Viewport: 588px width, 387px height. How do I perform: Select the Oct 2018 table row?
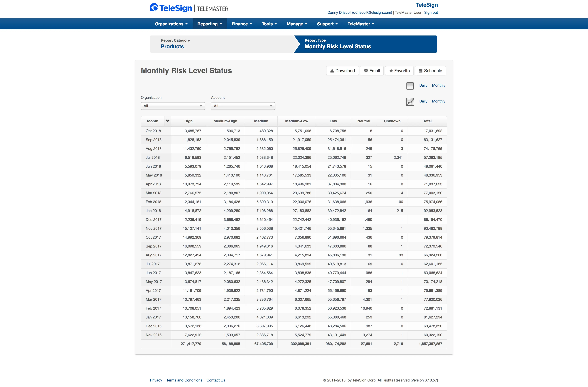[272, 131]
